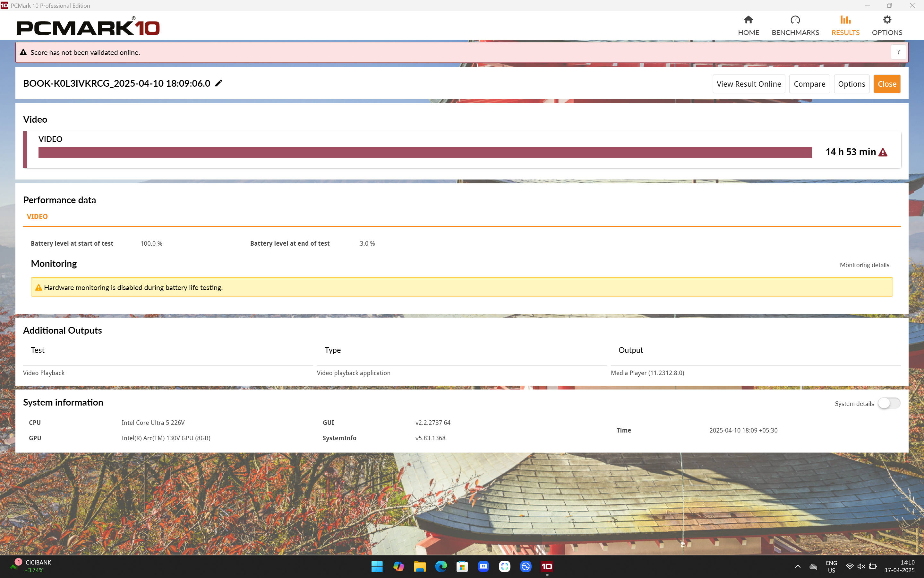
Task: Open the OPTIONS section
Action: tap(887, 26)
